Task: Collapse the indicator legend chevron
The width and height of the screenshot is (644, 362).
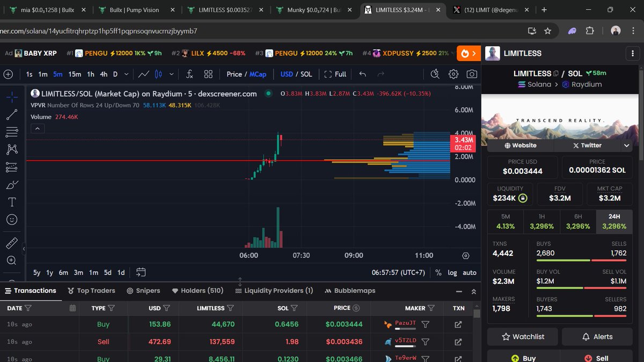Action: pos(38,129)
